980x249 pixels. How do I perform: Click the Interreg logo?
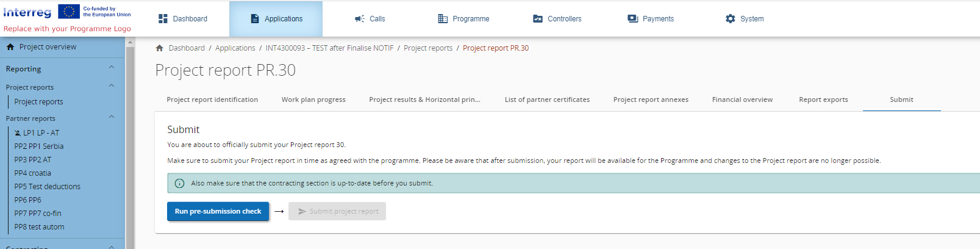(27, 12)
